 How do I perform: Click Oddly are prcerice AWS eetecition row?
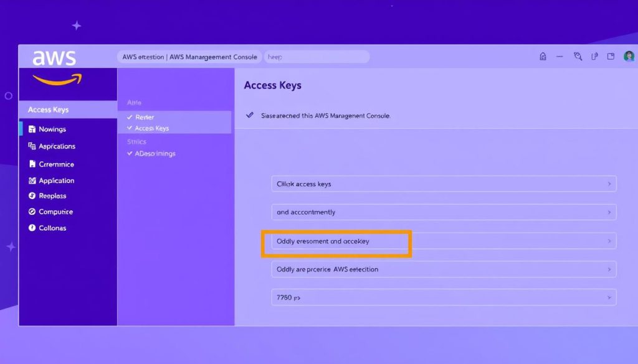point(444,269)
